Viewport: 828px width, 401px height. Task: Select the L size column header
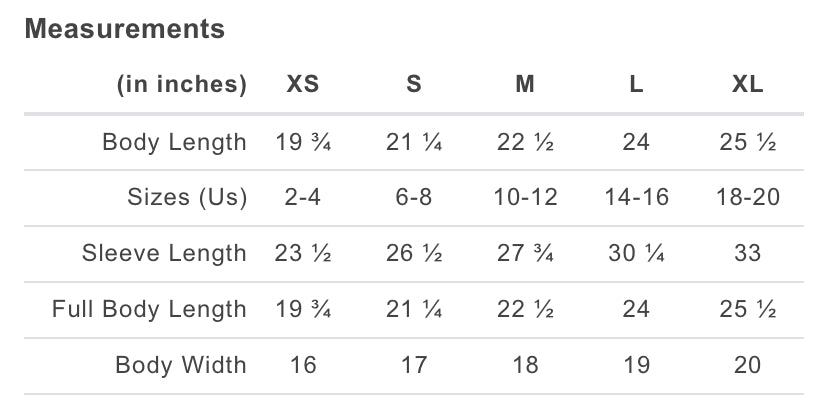pos(636,85)
